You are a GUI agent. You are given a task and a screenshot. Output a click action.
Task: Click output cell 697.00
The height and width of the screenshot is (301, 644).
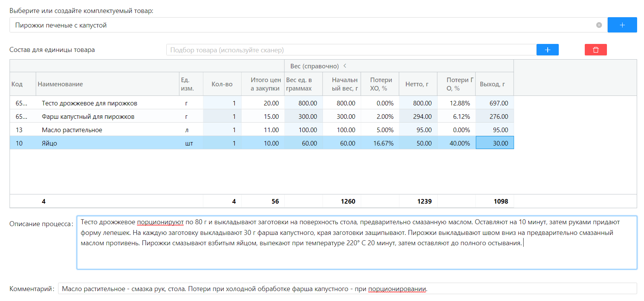tap(495, 103)
